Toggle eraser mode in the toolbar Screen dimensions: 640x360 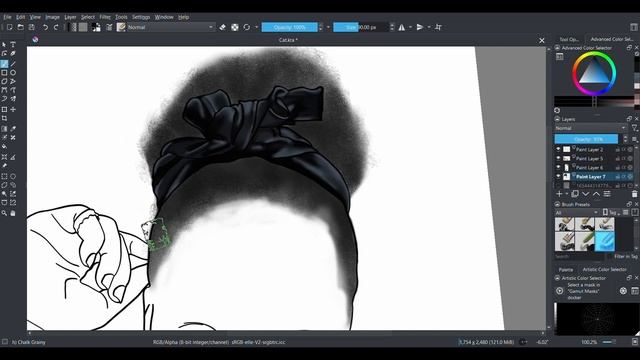point(222,27)
